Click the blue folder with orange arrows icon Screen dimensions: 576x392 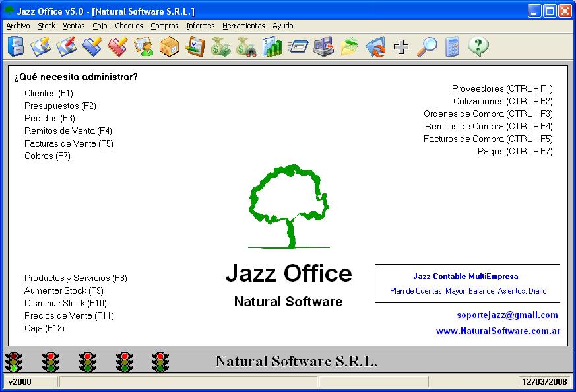pyautogui.click(x=375, y=47)
